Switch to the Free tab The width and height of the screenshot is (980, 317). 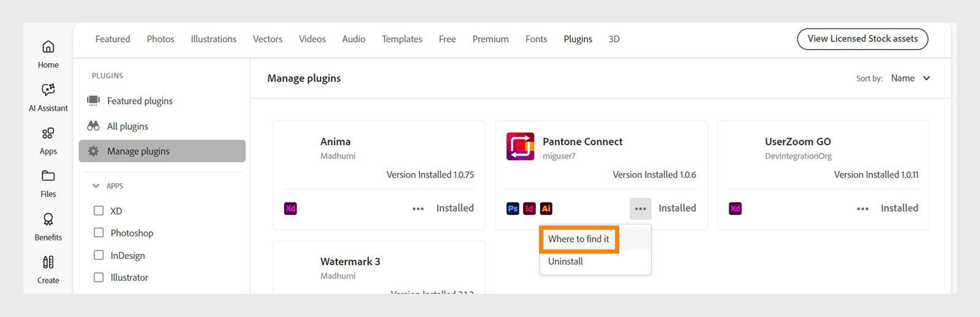click(x=448, y=39)
